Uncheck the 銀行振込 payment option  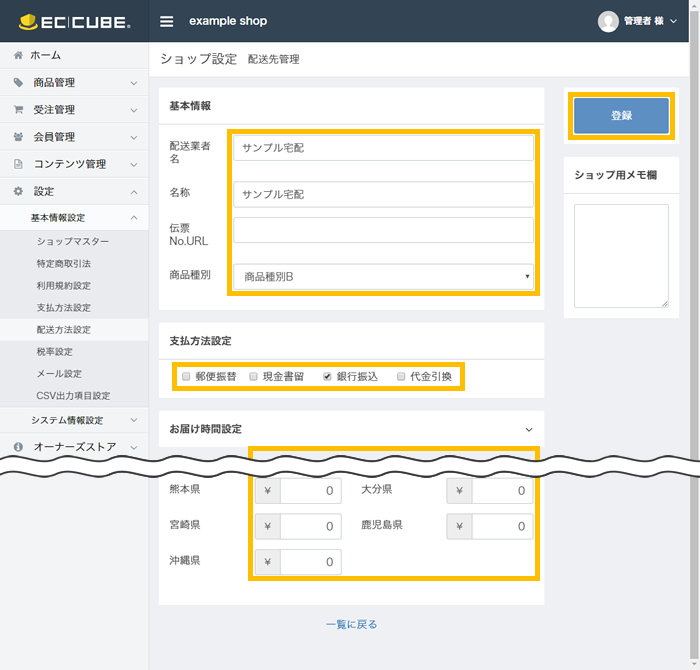327,377
